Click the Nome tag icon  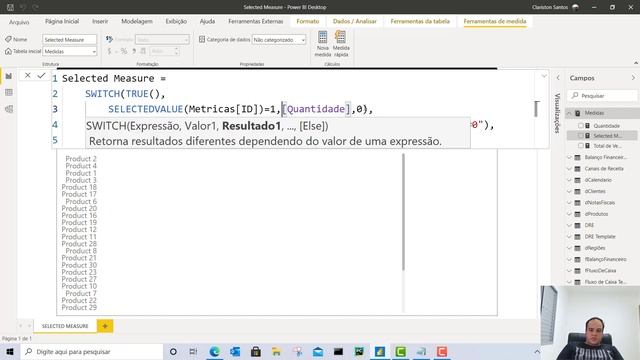click(8, 39)
